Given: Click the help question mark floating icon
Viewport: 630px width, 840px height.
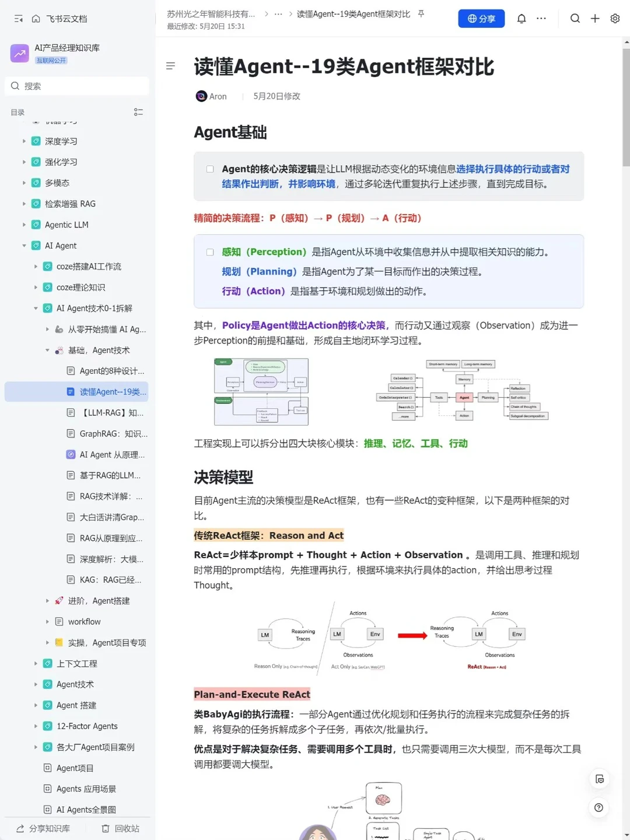Looking at the screenshot, I should [x=598, y=808].
